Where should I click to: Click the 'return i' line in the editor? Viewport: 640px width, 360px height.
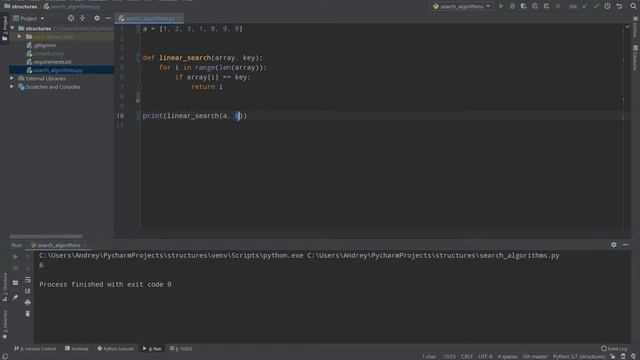pos(207,87)
